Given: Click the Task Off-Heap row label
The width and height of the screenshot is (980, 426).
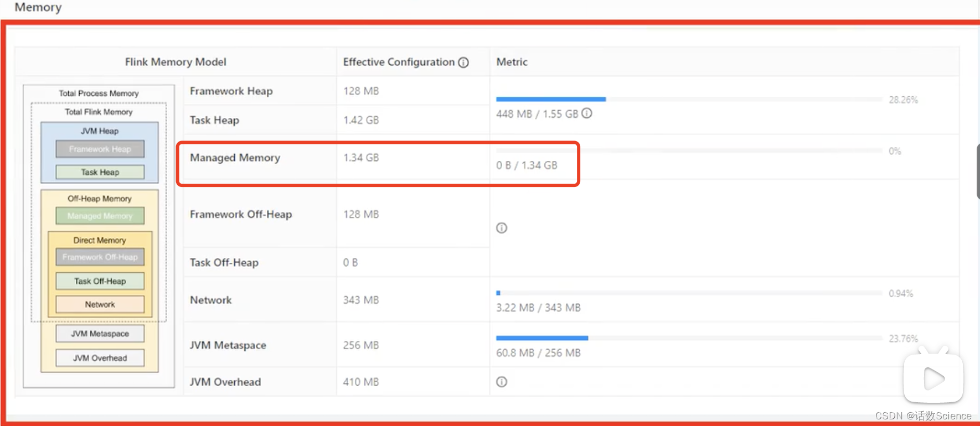Looking at the screenshot, I should [224, 262].
